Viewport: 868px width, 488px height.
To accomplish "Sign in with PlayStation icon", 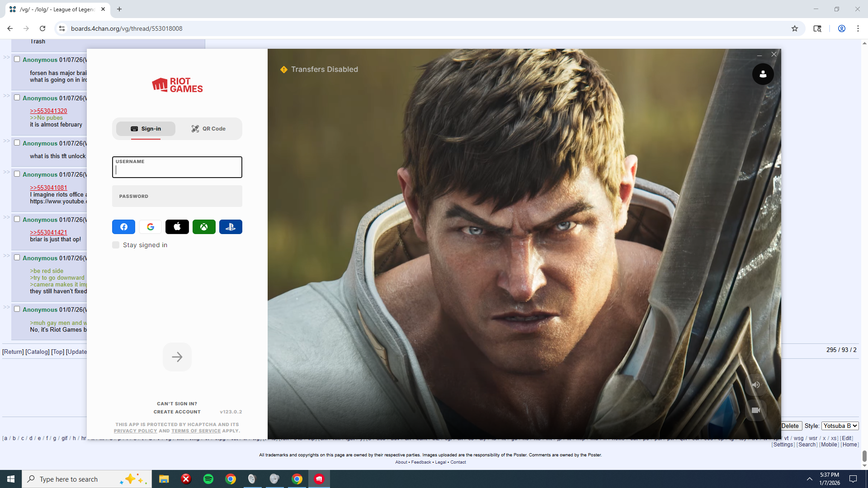I will tap(231, 227).
